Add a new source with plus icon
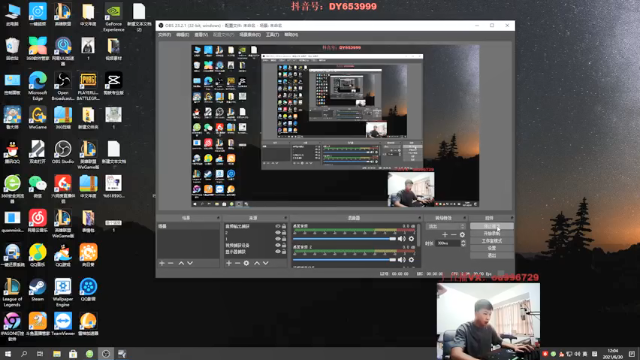The height and width of the screenshot is (360, 640). tap(229, 263)
